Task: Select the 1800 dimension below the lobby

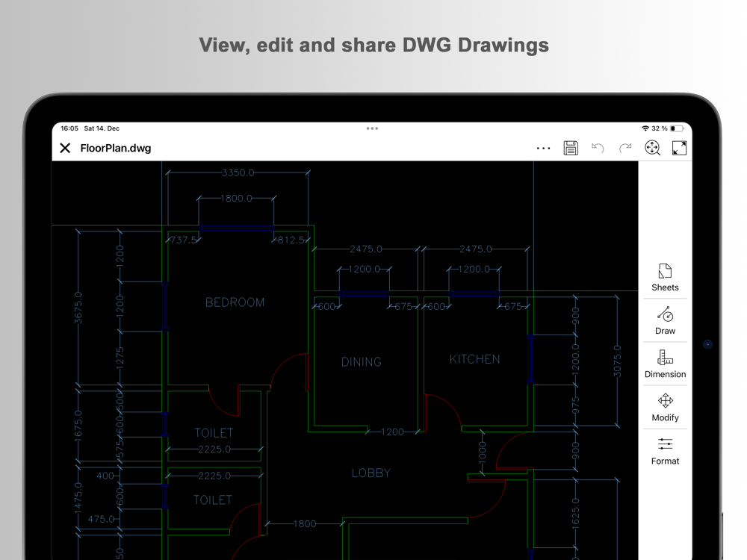Action: (305, 524)
